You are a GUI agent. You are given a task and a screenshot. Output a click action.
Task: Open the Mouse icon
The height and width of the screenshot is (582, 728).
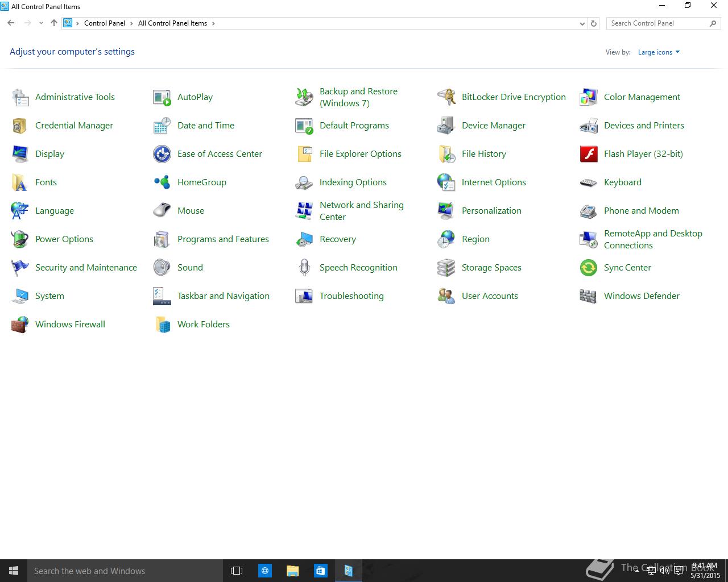[x=162, y=211]
